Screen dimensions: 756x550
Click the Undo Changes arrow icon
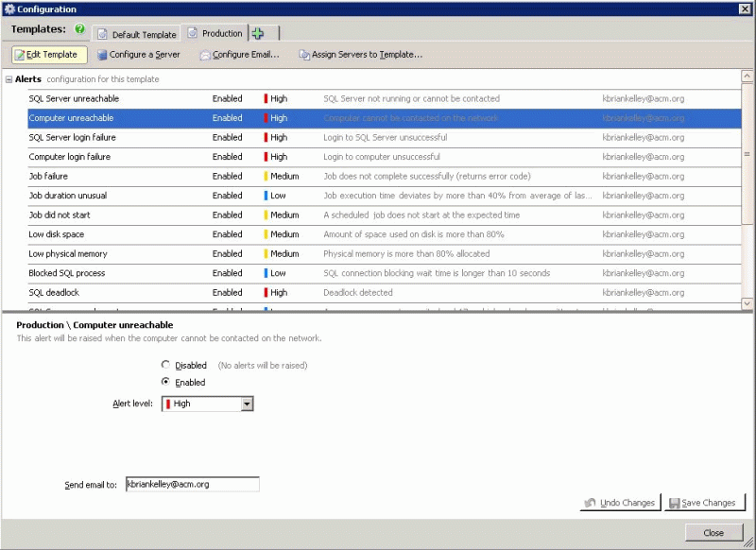pos(589,504)
